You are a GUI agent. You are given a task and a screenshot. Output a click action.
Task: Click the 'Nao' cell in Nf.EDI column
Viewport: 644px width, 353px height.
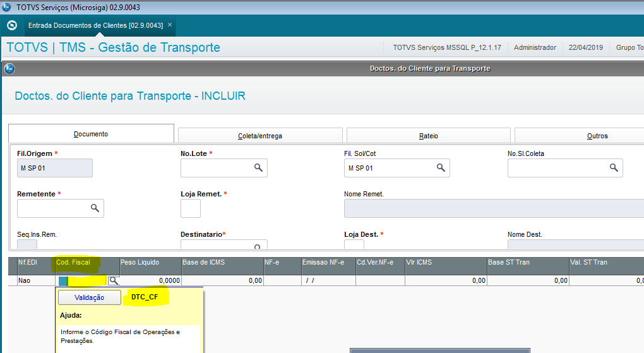tap(36, 280)
